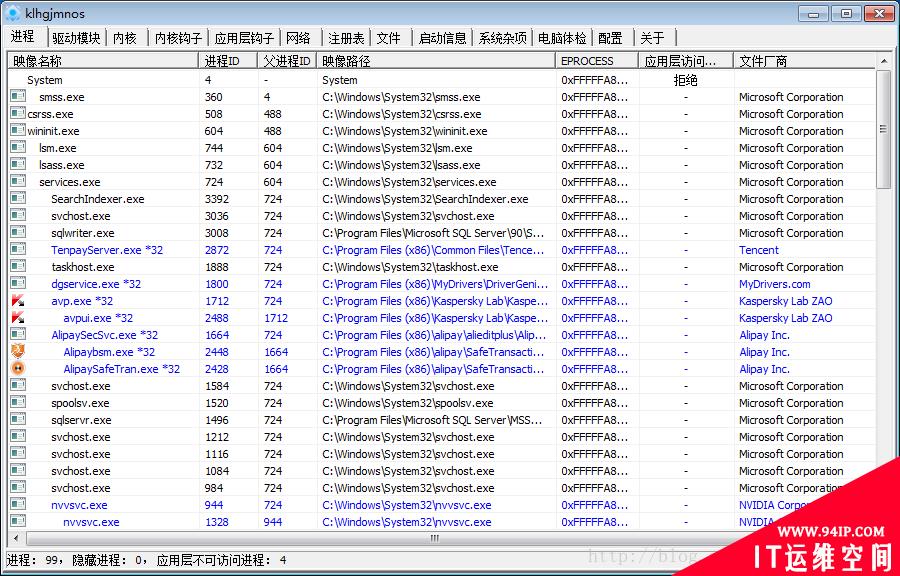Sort by 进程ID column header
The width and height of the screenshot is (900, 576).
point(228,61)
